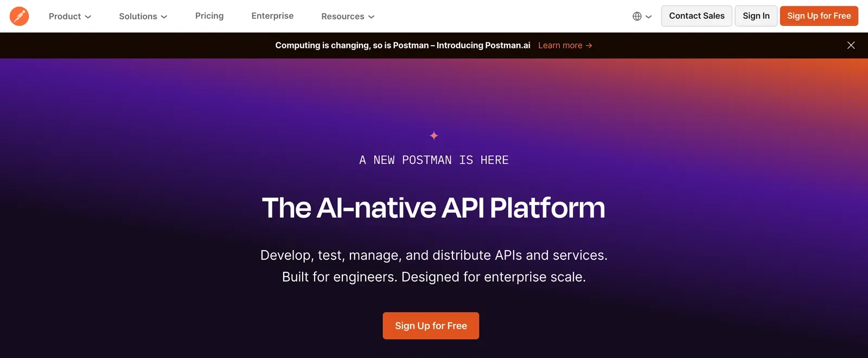The image size is (868, 358).
Task: Click 'Develop, test, manage, and distribute' line
Action: (434, 255)
